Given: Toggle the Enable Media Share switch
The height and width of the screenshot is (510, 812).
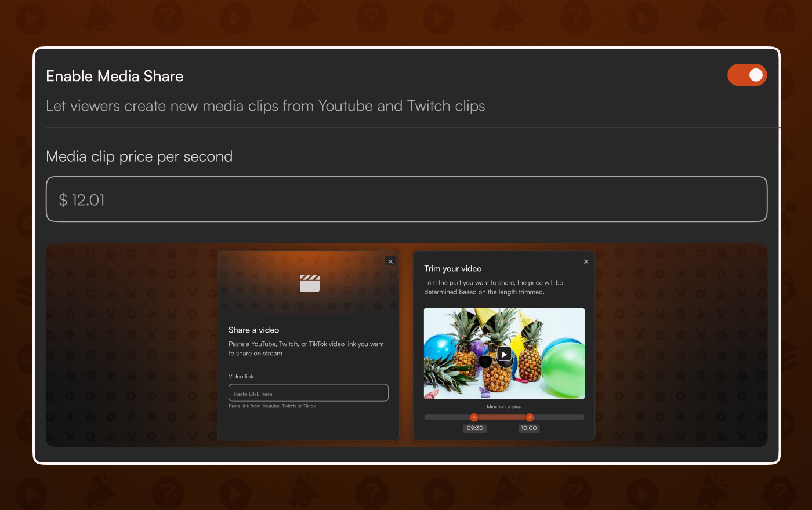Looking at the screenshot, I should coord(747,75).
